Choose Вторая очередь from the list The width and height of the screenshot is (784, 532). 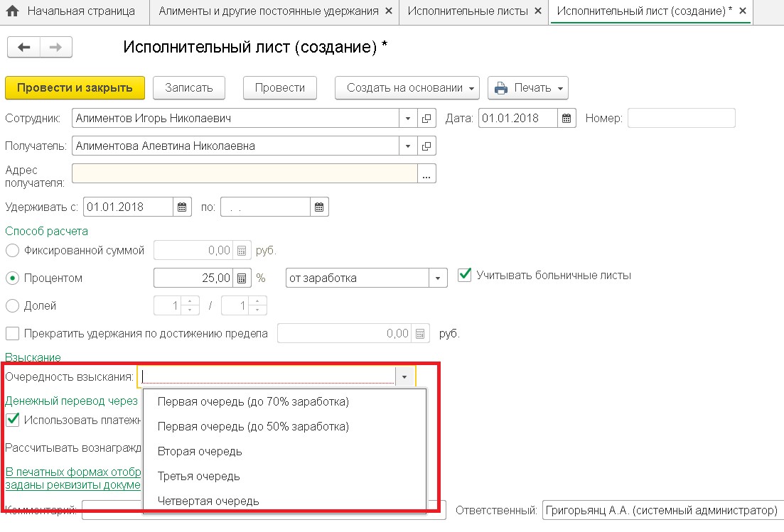tap(284, 451)
